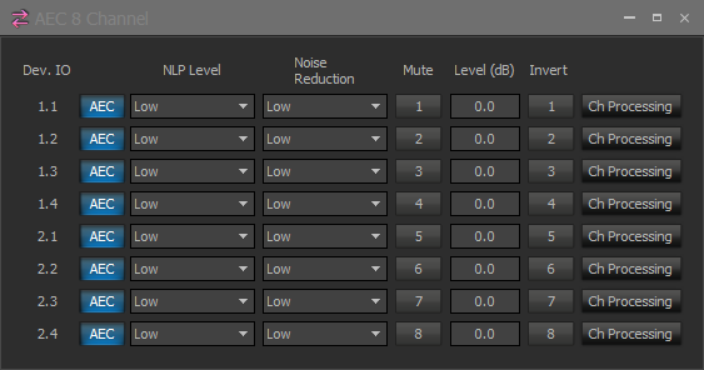Open NLP Level dropdown for row 1.4

click(192, 204)
